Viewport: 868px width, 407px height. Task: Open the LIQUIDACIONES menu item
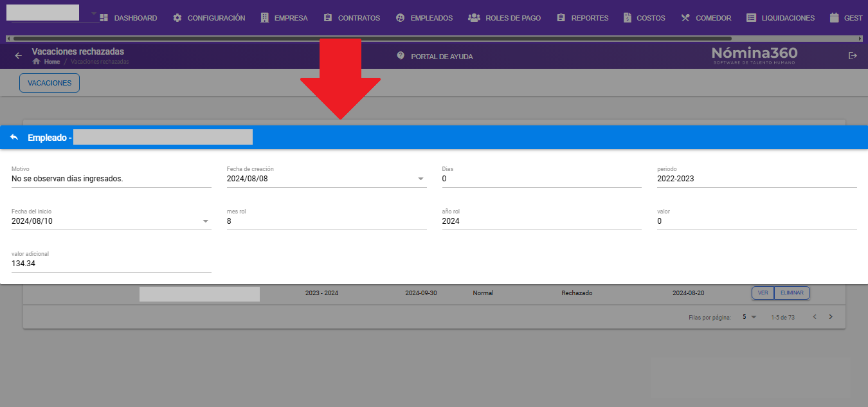pos(780,18)
